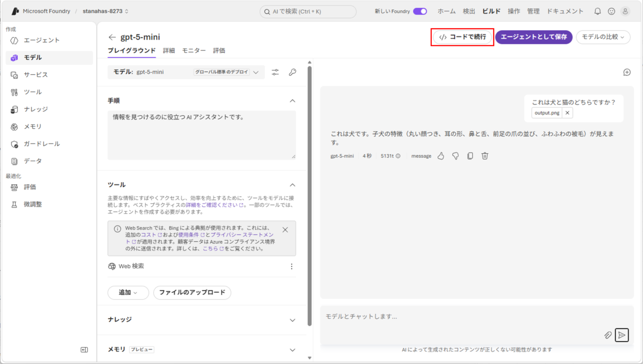Select モデル in the sidebar

49,57
